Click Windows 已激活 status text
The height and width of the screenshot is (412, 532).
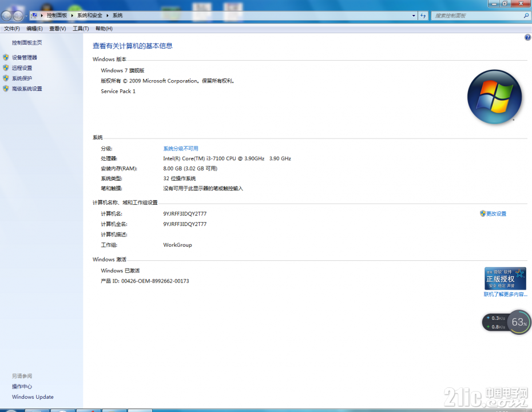click(120, 271)
